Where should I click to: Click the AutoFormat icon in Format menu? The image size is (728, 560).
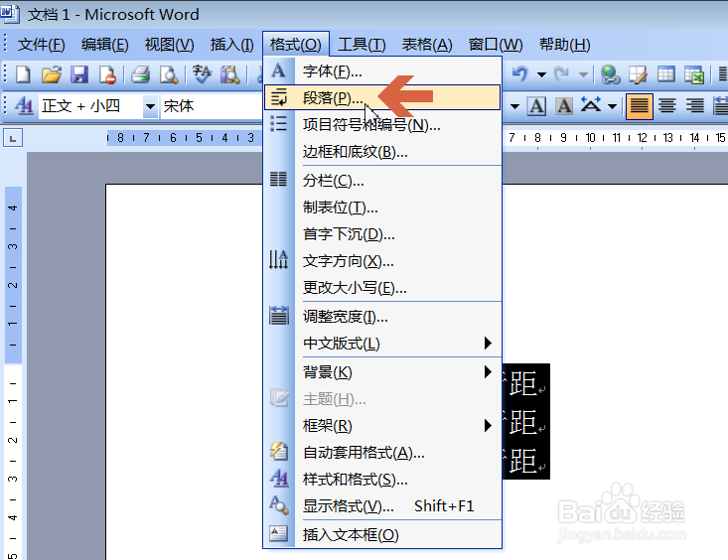(x=278, y=452)
